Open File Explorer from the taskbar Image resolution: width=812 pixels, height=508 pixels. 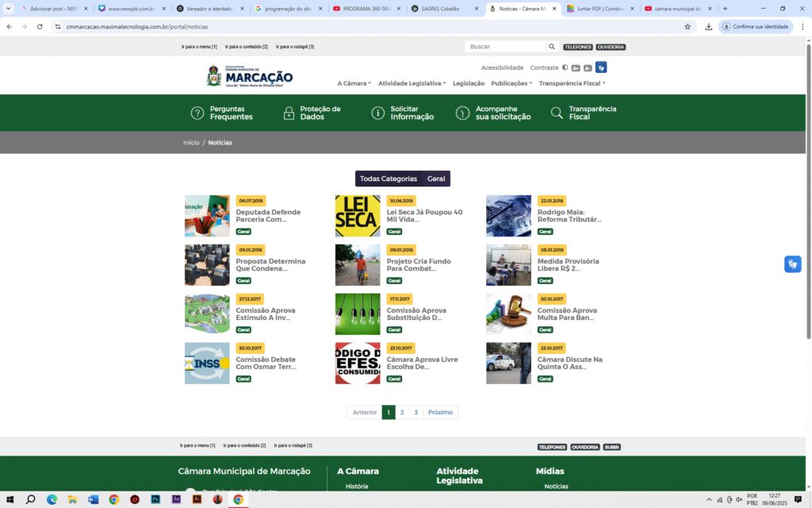(72, 500)
